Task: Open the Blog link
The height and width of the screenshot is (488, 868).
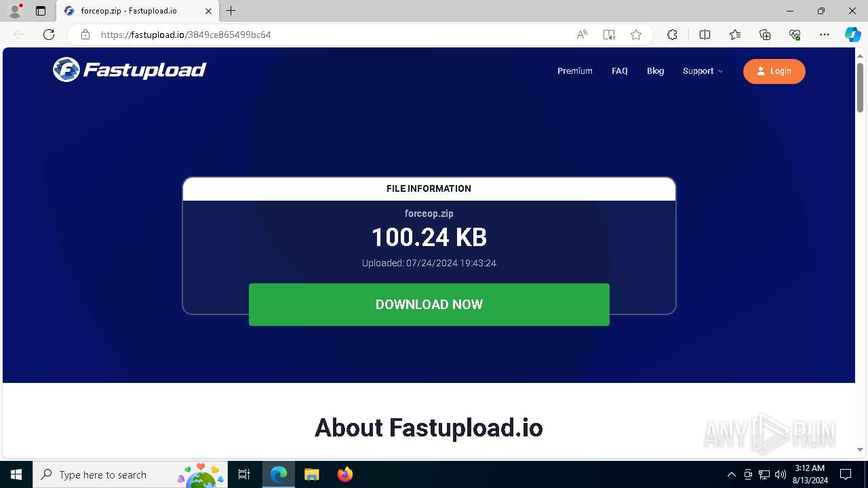Action: (656, 71)
